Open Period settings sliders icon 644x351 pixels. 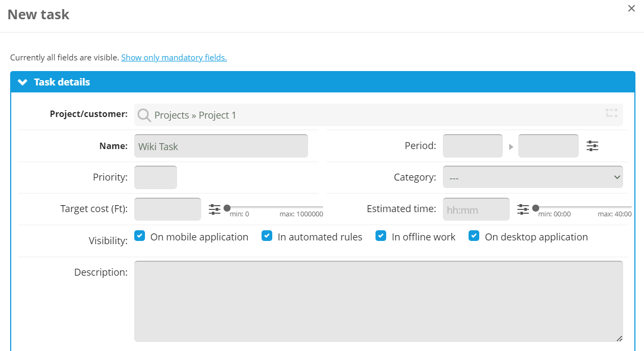592,146
